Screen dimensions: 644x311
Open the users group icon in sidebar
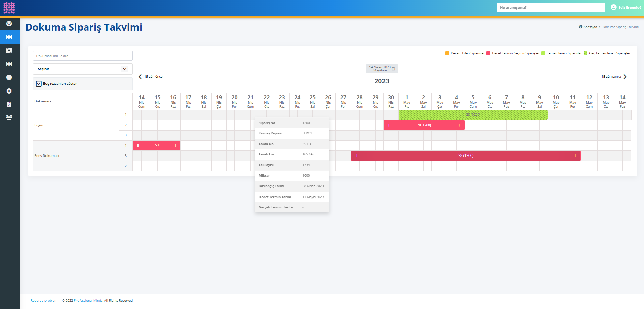(x=9, y=118)
